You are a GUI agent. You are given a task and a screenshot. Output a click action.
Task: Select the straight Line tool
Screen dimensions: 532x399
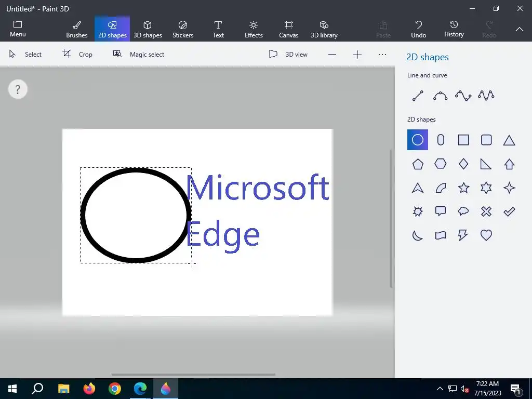418,96
